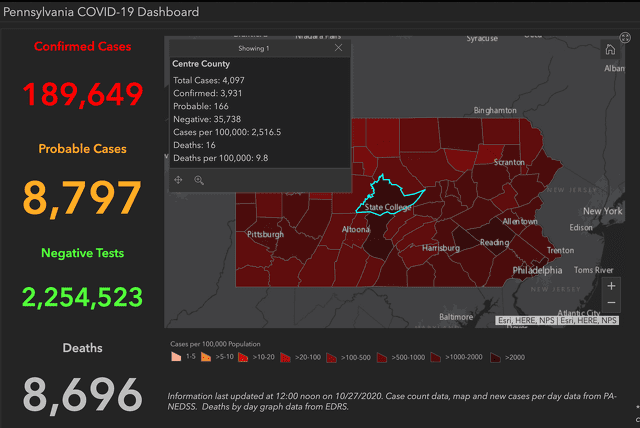Image resolution: width=640 pixels, height=428 pixels.
Task: Click the home default extent button
Action: coord(610,50)
